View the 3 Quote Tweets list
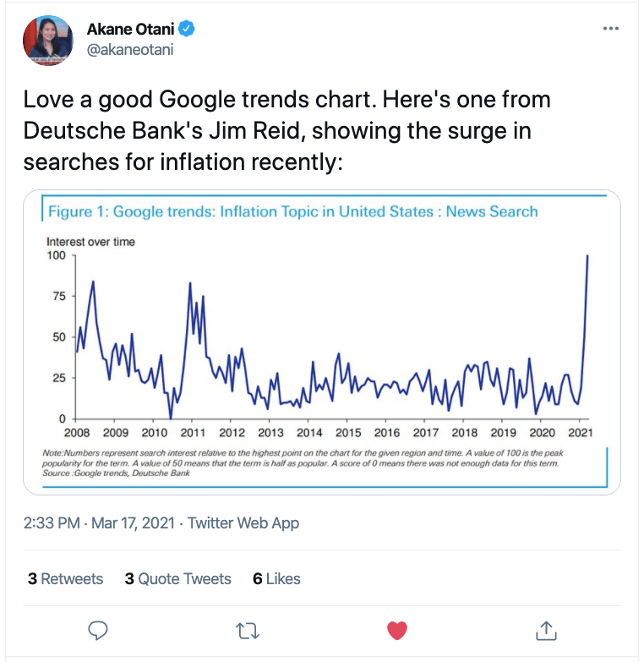The image size is (644, 662). tap(177, 579)
